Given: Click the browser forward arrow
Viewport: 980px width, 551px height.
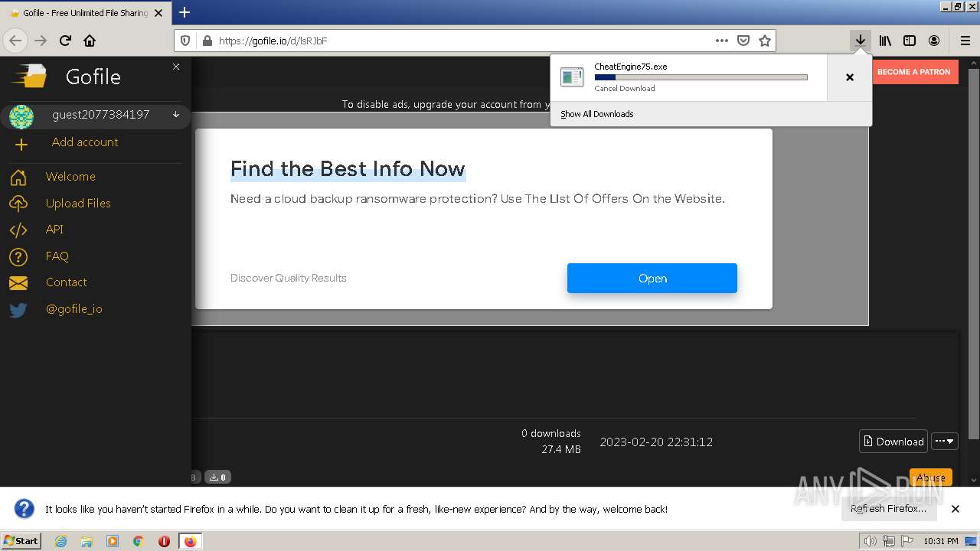Looking at the screenshot, I should pos(41,41).
